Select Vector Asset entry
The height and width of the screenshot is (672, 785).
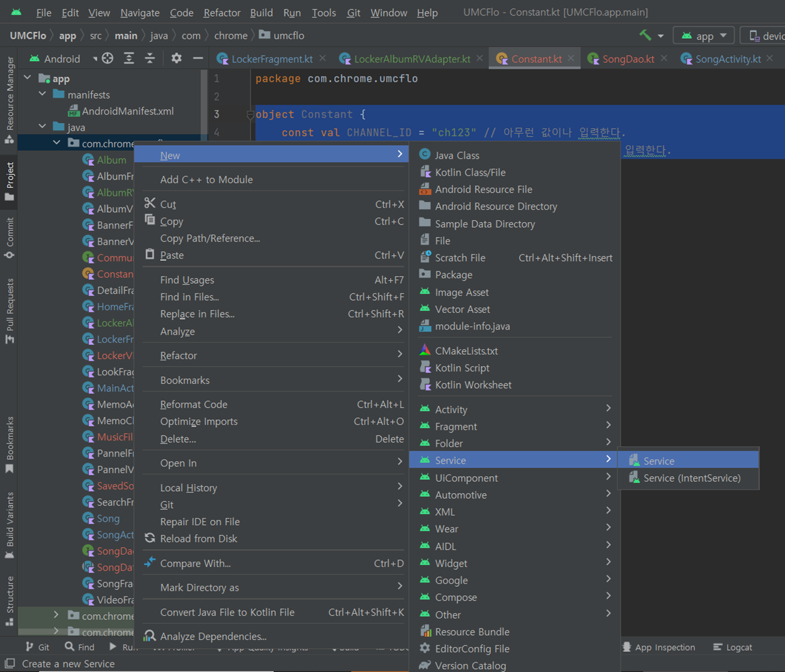pos(514,309)
